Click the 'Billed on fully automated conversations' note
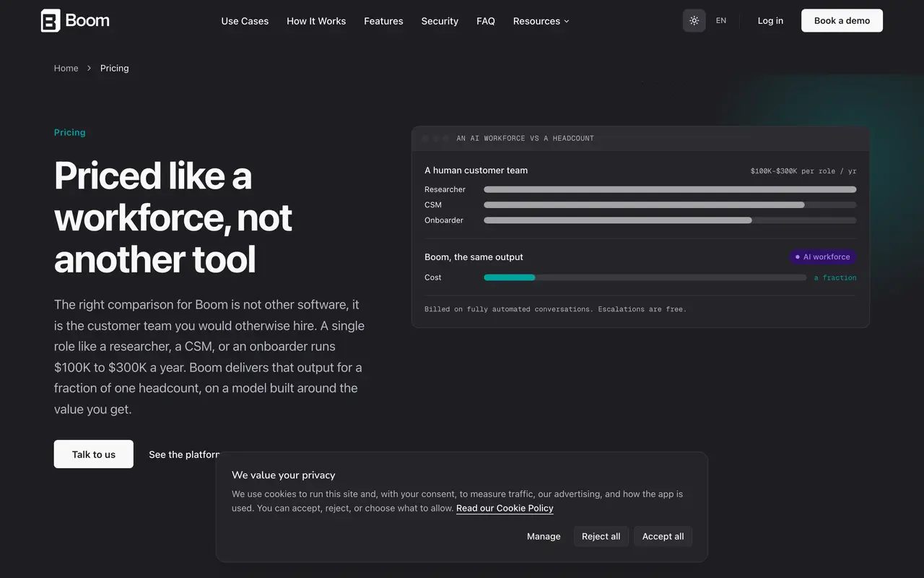This screenshot has height=578, width=924. coord(555,309)
